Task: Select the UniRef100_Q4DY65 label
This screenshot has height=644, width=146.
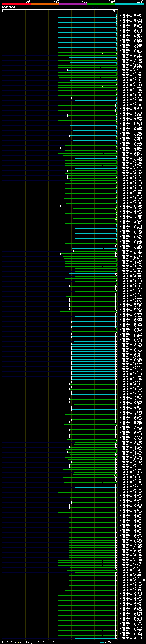Action: pos(131,316)
